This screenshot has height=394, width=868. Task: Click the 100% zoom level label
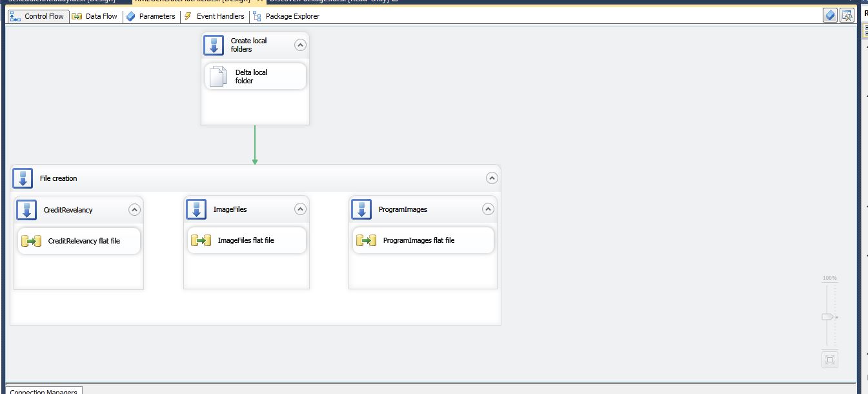point(829,278)
